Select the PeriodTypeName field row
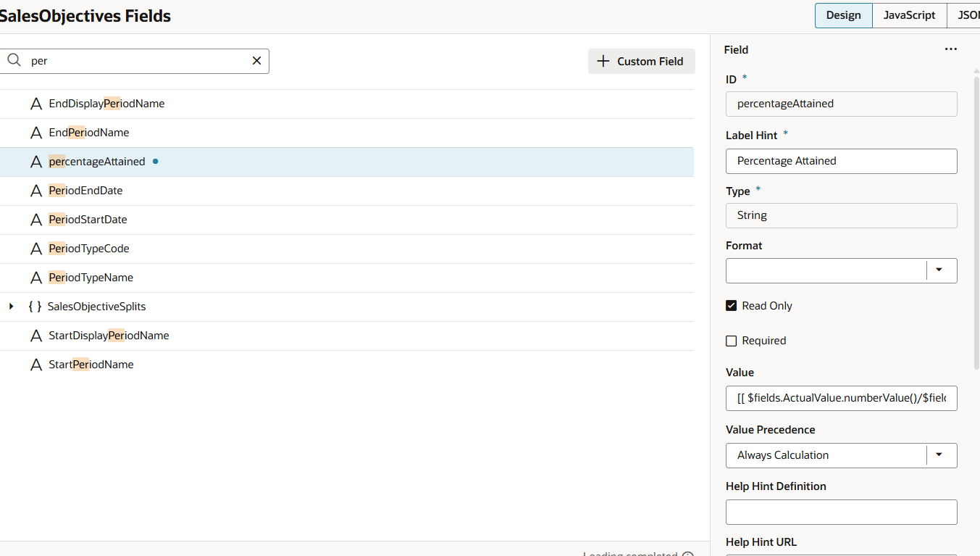This screenshot has width=980, height=556. (x=347, y=278)
